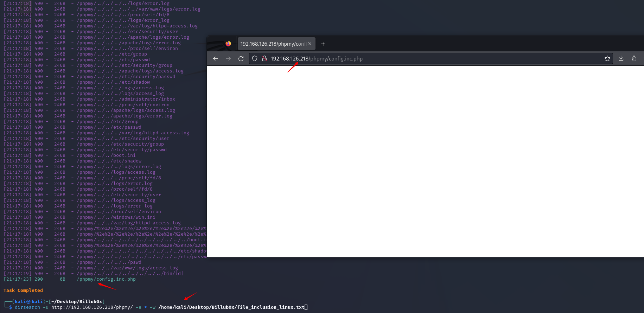
Task: Open the extensions puzzle icon
Action: (x=634, y=59)
